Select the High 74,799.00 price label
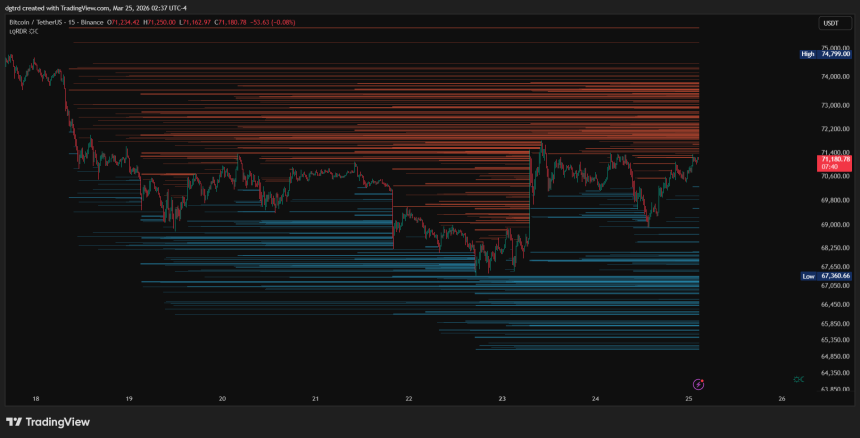This screenshot has width=860, height=438. [x=825, y=54]
